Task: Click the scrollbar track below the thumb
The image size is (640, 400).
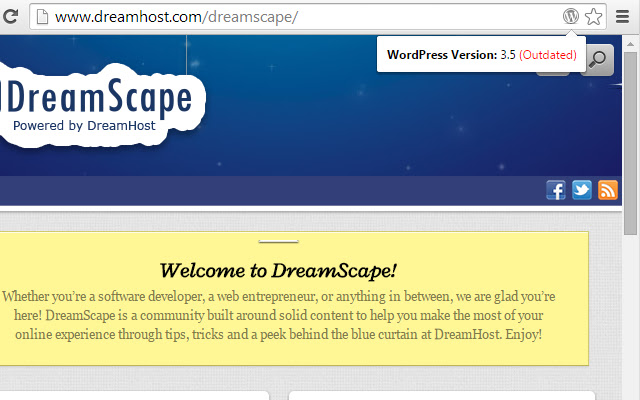Action: point(630,316)
